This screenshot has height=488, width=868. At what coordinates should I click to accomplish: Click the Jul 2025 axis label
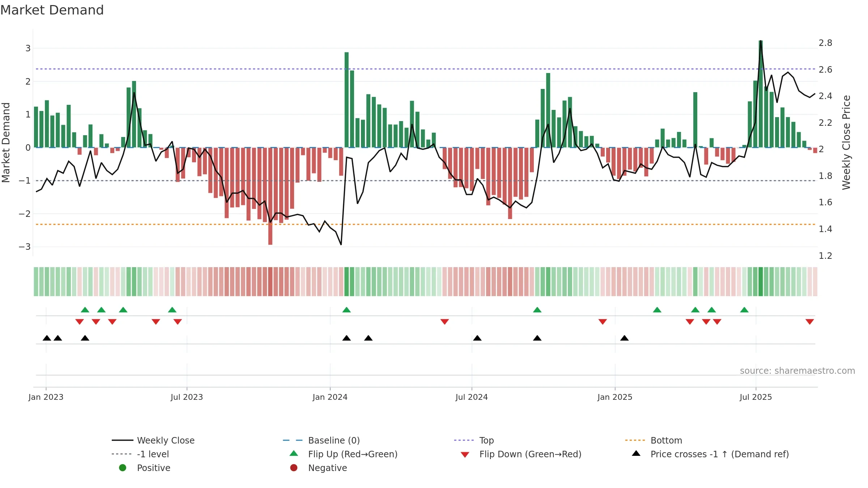coord(756,397)
